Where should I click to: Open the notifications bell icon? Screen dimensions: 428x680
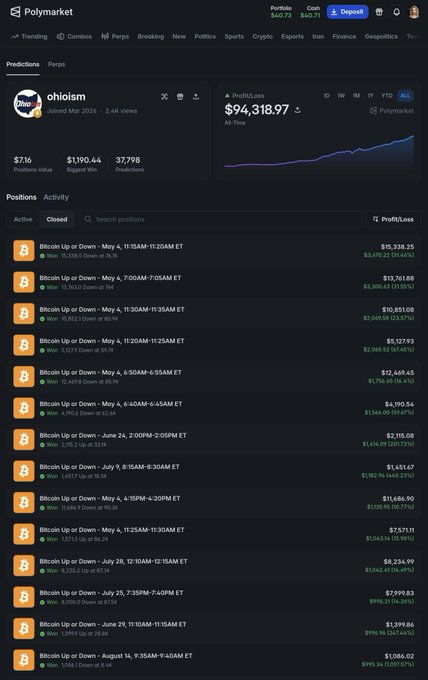[396, 12]
